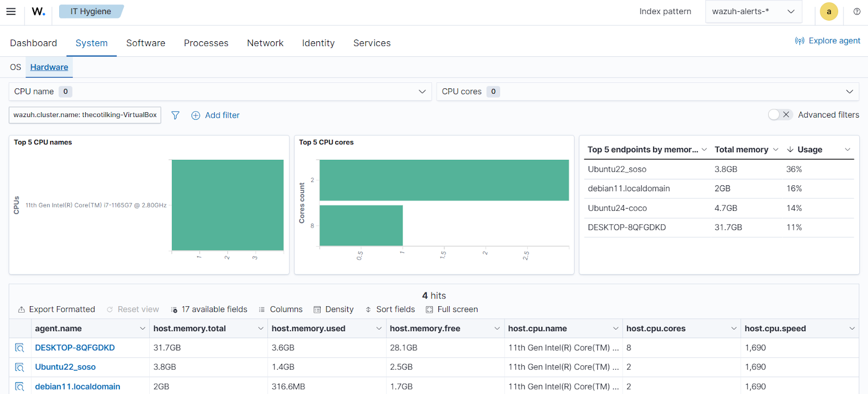
Task: Open debian11.localdomain agent link in table
Action: point(78,386)
